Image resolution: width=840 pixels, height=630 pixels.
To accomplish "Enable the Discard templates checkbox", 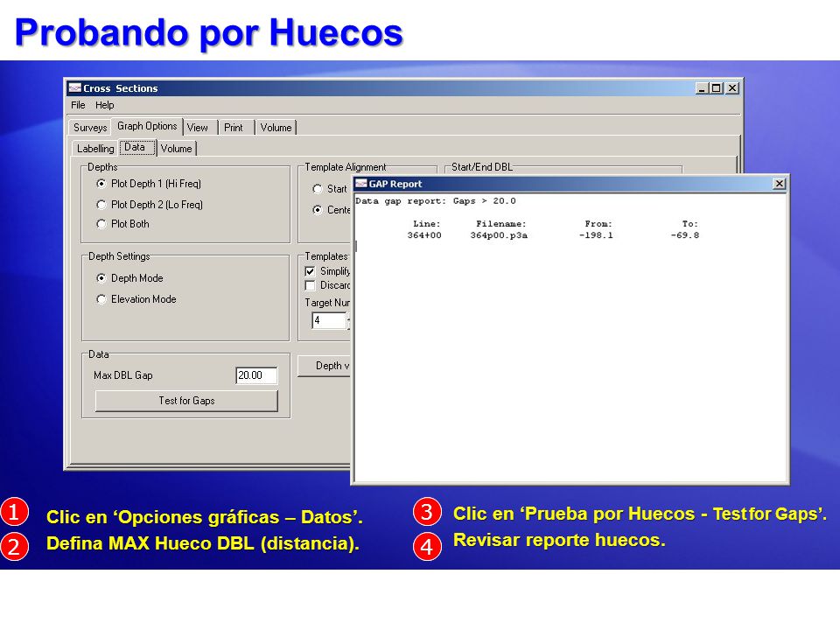I will (x=310, y=285).
